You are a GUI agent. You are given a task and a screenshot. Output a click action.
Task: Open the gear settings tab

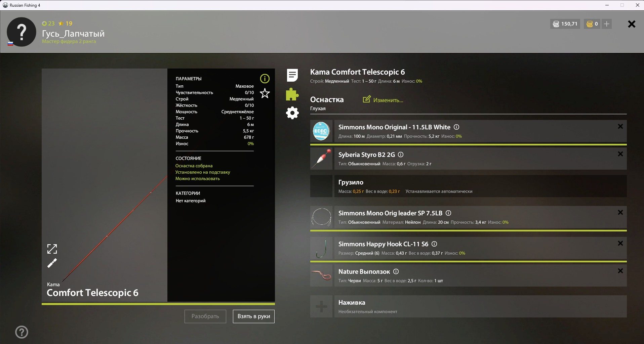tap(292, 113)
